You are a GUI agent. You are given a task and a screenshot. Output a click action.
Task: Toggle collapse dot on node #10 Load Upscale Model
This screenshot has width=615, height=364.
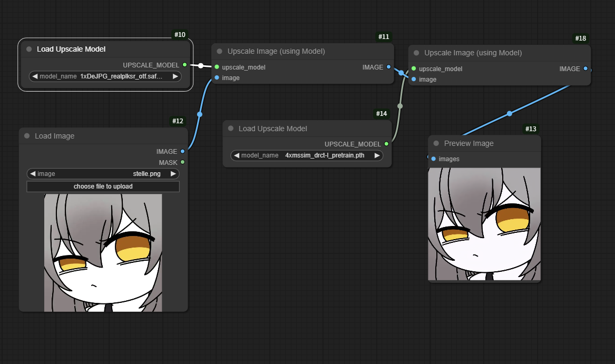(x=29, y=49)
